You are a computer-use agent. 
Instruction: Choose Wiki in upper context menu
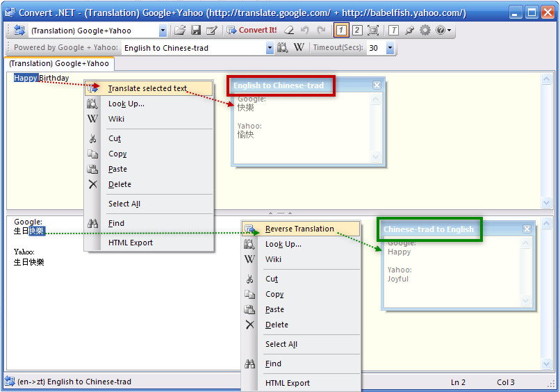(149, 119)
